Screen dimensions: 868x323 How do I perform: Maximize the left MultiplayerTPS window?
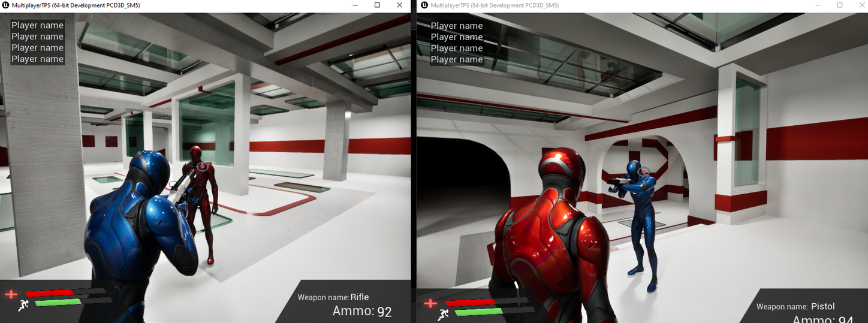377,5
